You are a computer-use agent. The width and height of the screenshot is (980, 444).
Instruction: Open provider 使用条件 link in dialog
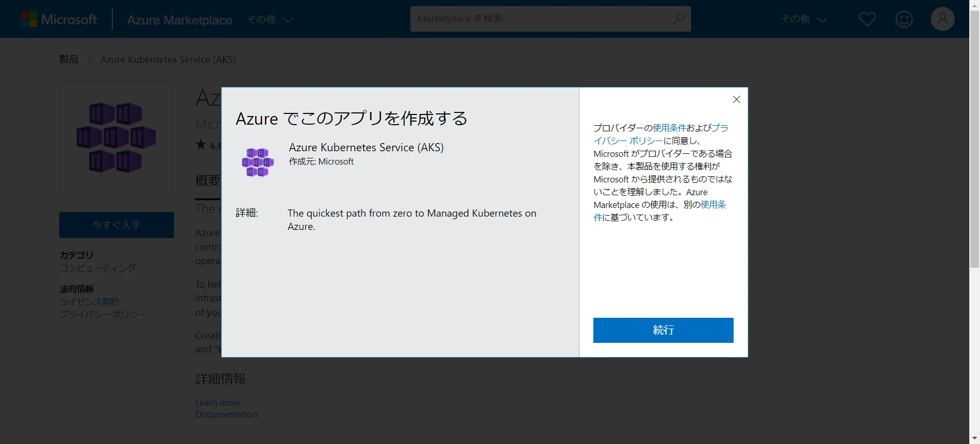(x=669, y=128)
